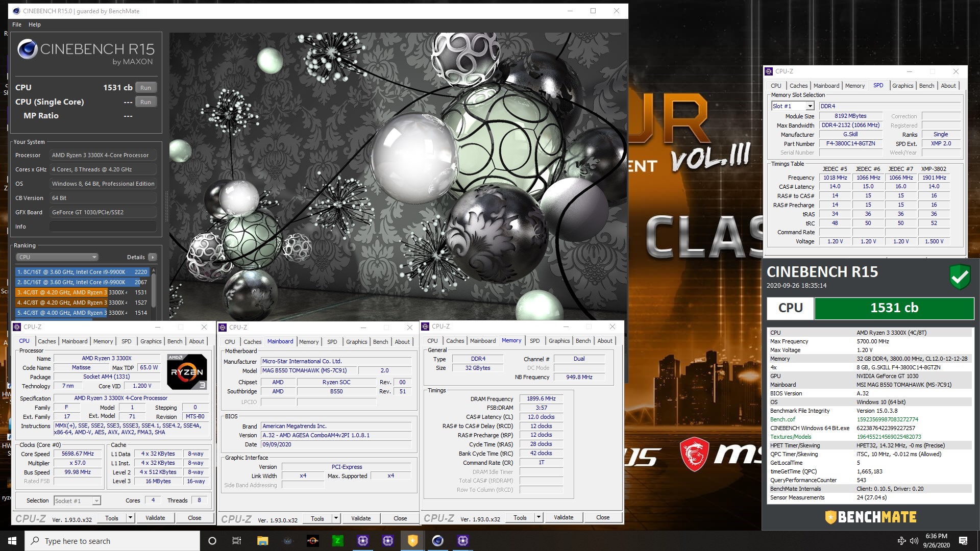Click the part number F4-3800C14-8GTZN field
980x551 pixels.
(850, 144)
